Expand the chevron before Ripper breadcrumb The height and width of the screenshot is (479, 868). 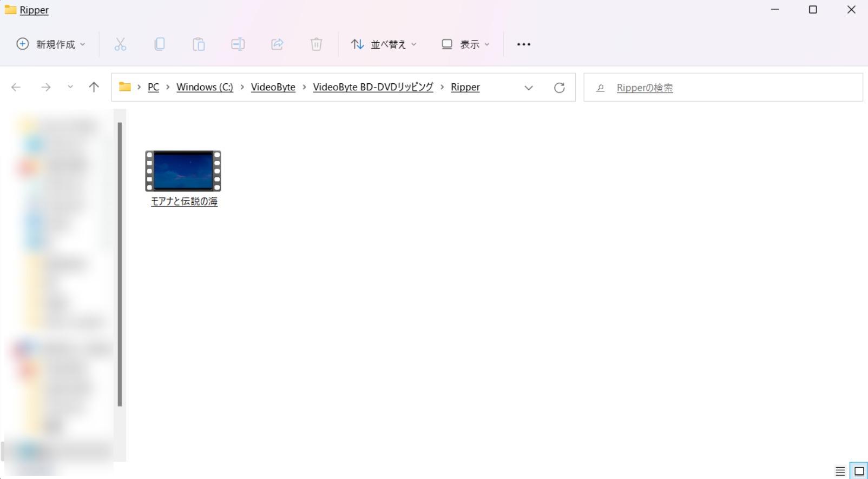click(x=442, y=87)
